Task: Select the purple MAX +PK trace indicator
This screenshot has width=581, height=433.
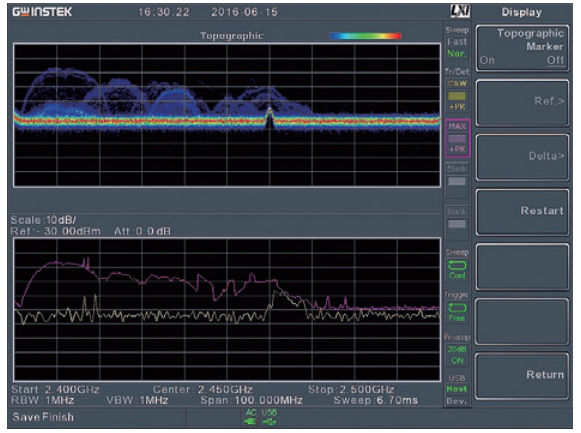Action: [457, 138]
